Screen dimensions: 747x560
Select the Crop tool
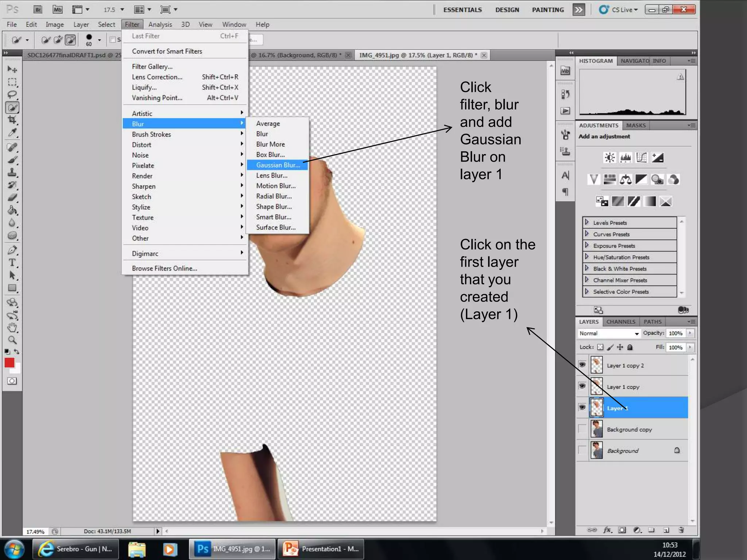(x=12, y=120)
